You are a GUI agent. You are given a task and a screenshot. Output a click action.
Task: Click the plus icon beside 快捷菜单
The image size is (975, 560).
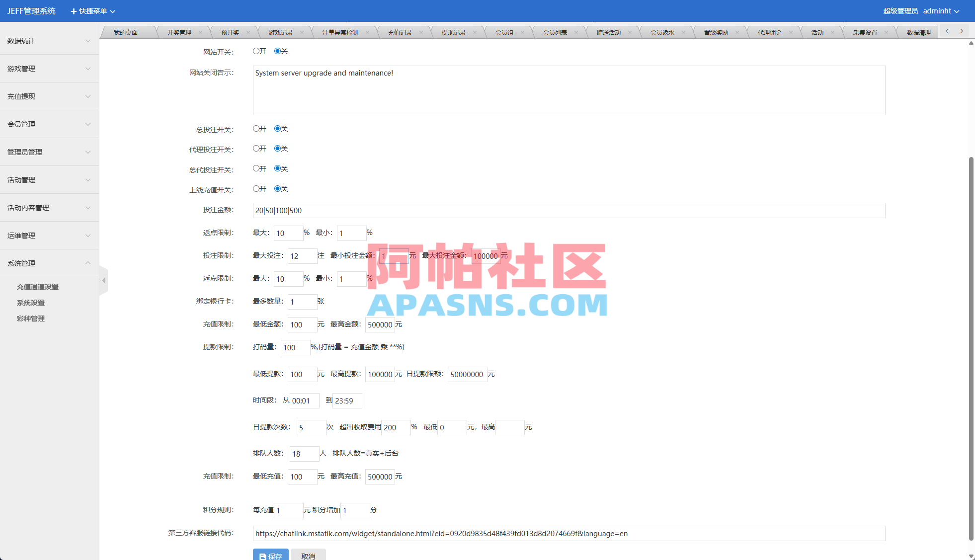72,11
